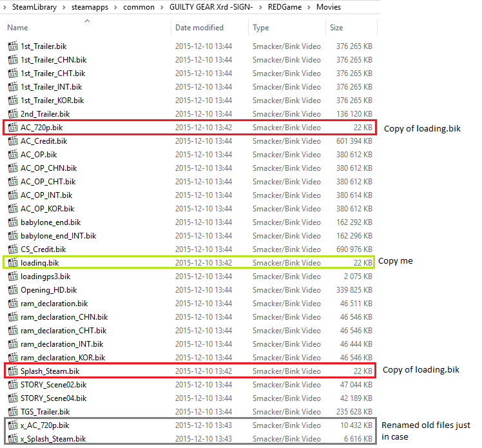
Task: Click the AC_720p.bik file icon
Action: (13, 127)
